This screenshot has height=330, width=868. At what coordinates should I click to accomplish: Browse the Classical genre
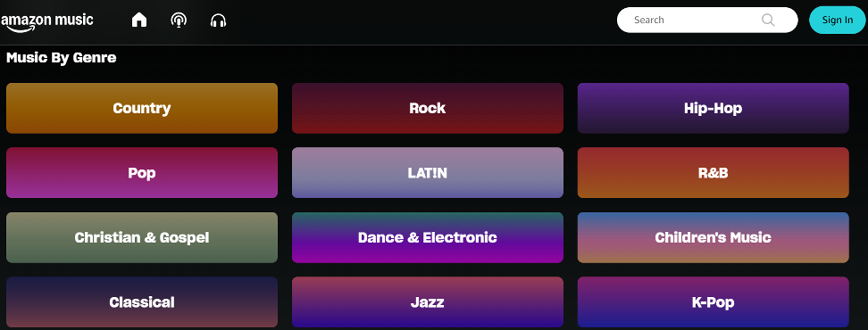coord(142,302)
